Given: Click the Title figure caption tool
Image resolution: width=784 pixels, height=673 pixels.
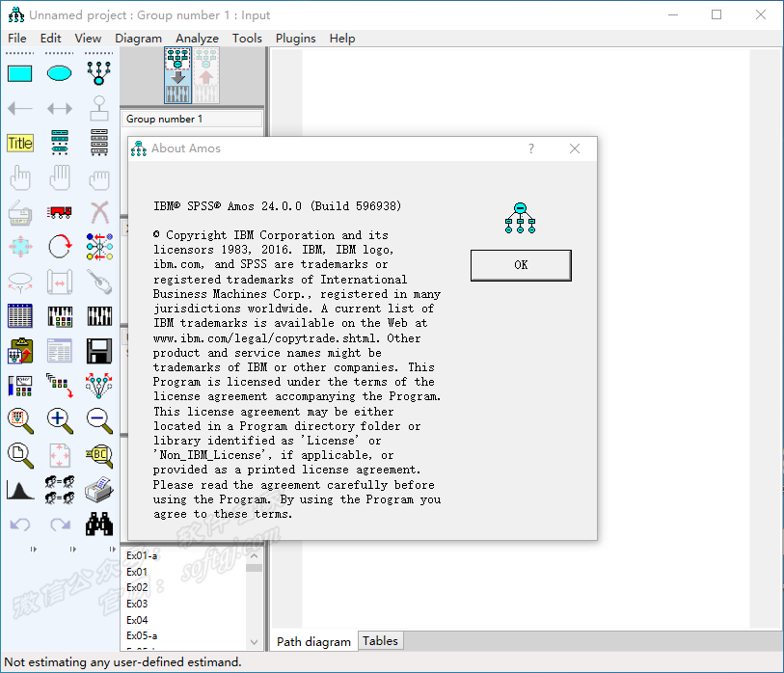Looking at the screenshot, I should [20, 143].
